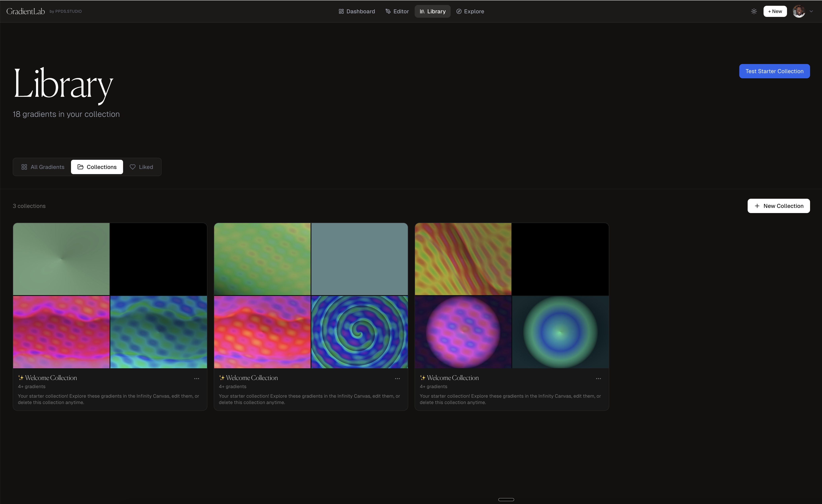
Task: Click the Dashboard grid icon
Action: [341, 11]
